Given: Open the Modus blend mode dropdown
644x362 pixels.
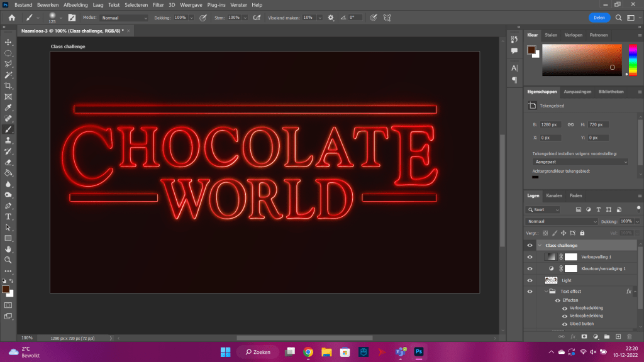Looking at the screenshot, I should pos(124,18).
